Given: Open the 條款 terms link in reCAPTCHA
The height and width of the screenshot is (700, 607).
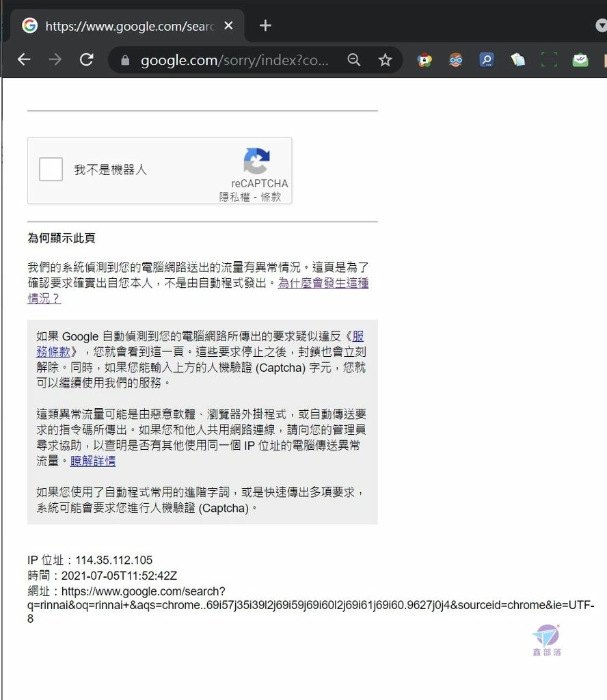Looking at the screenshot, I should [271, 197].
